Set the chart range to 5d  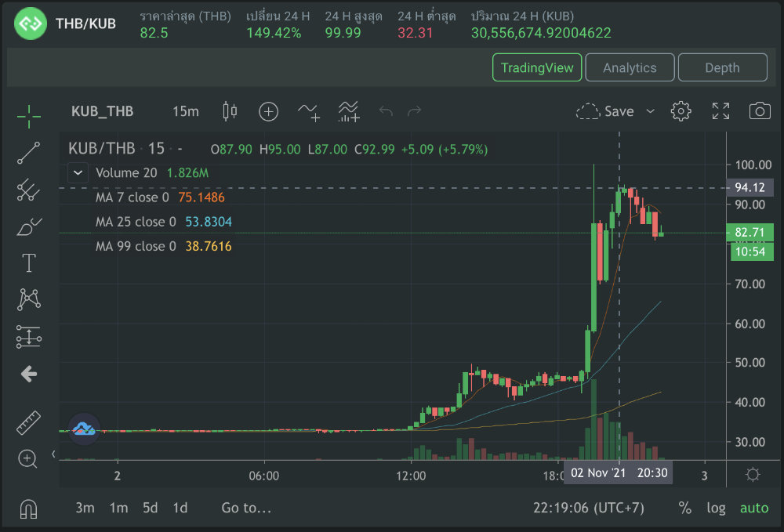149,508
